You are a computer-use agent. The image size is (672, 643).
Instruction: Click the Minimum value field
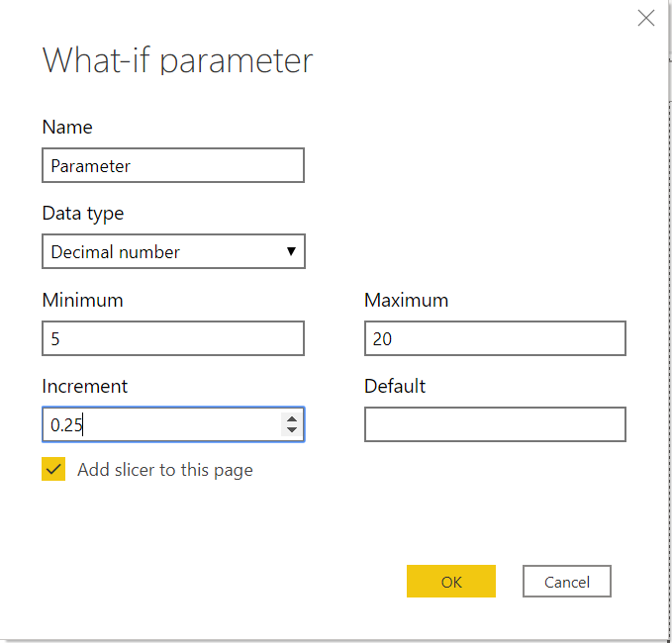pos(173,338)
